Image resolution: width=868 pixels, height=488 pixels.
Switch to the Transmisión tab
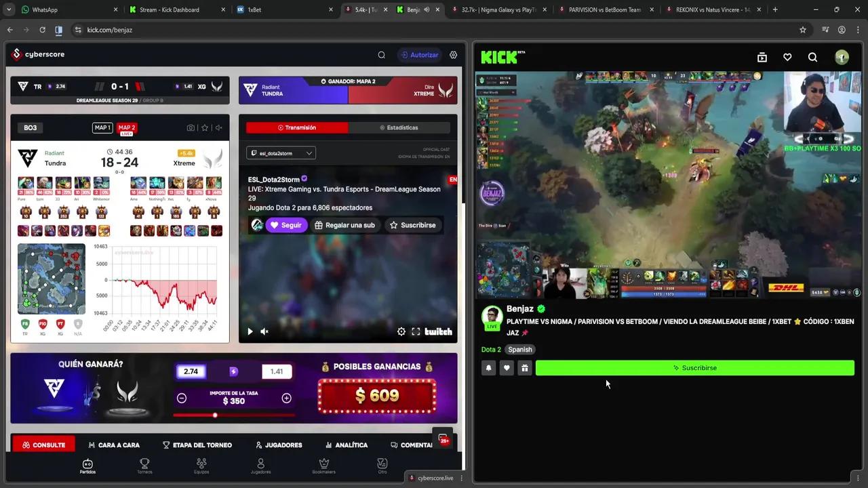click(x=297, y=127)
